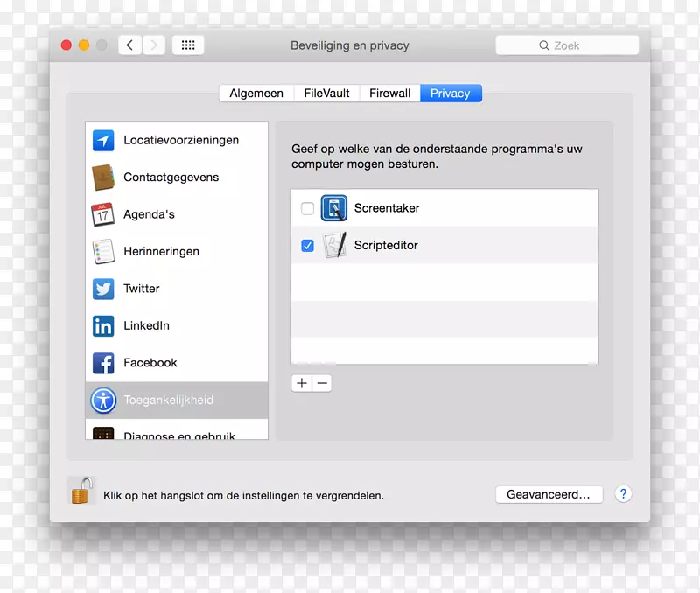Select the Toegankelijkheid accessibility icon

[x=103, y=401]
